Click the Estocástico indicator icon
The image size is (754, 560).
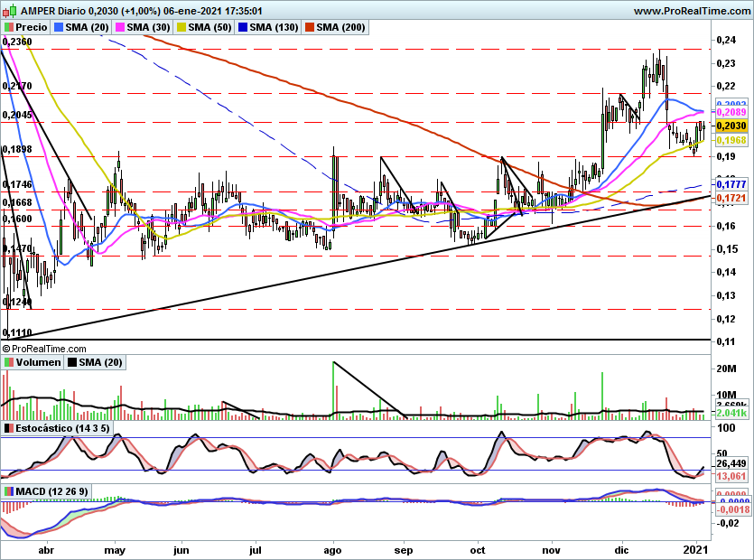(x=8, y=428)
